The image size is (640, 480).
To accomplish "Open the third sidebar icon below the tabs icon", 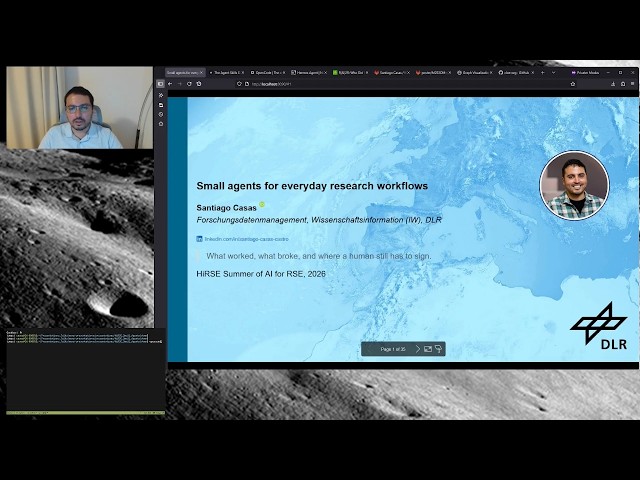I will click(161, 114).
